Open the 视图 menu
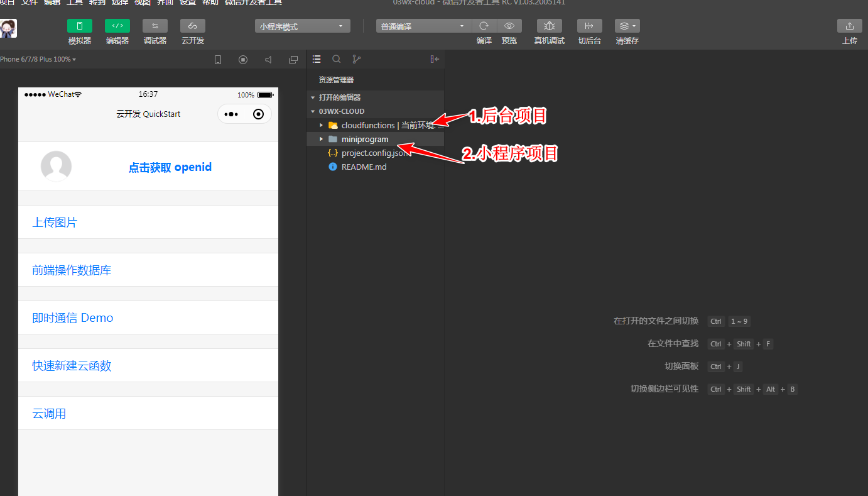Screen dimensions: 868x496 (143, 3)
